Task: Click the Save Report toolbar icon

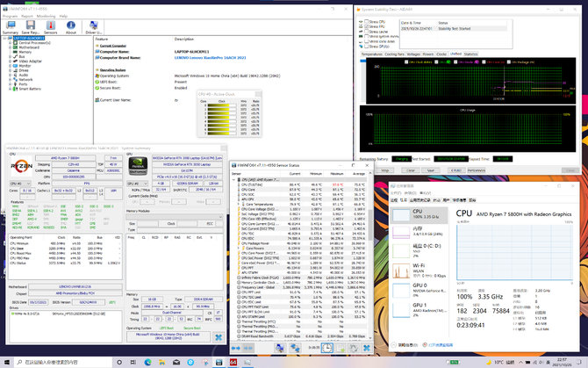Action: coord(31,25)
